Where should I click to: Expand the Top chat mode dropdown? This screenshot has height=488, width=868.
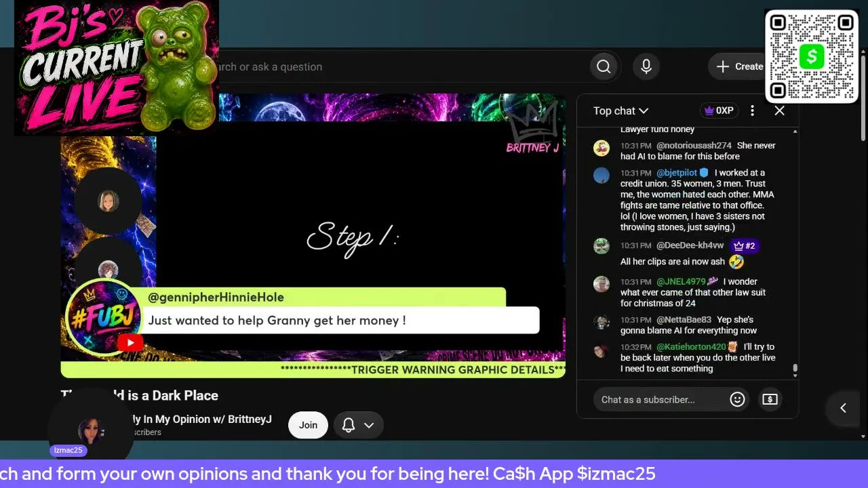(x=620, y=110)
